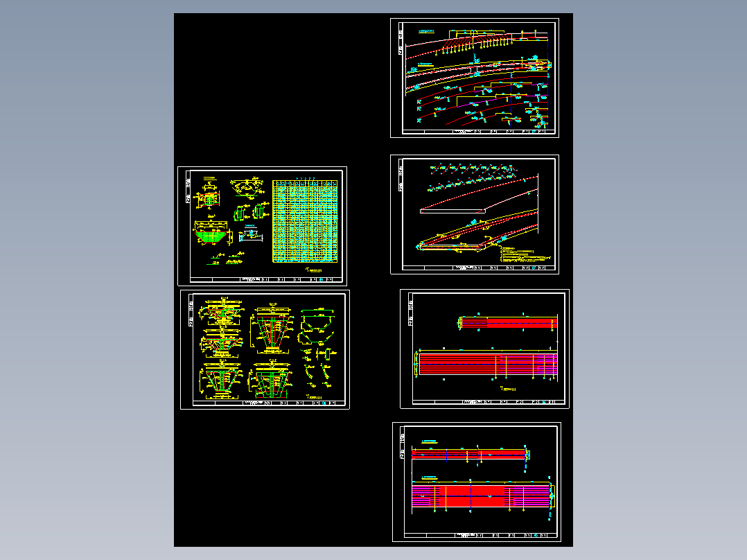Click the white rectangular slab outline
747x560 pixels.
pyautogui.click(x=452, y=211)
